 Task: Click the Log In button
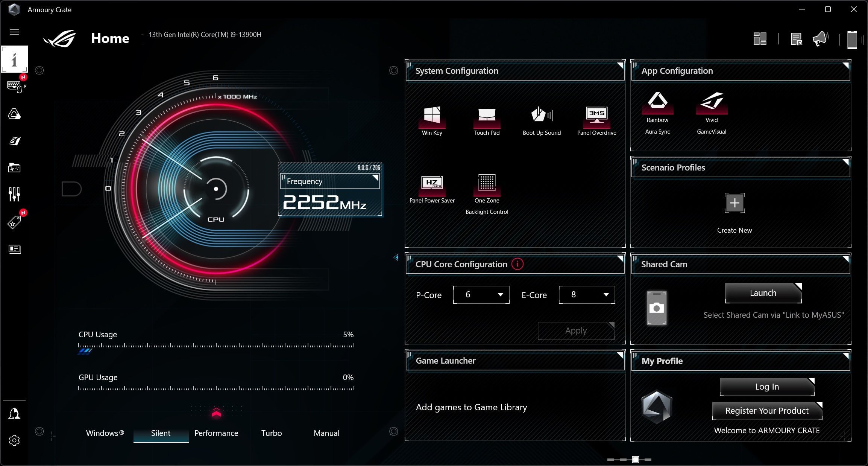[x=767, y=387]
